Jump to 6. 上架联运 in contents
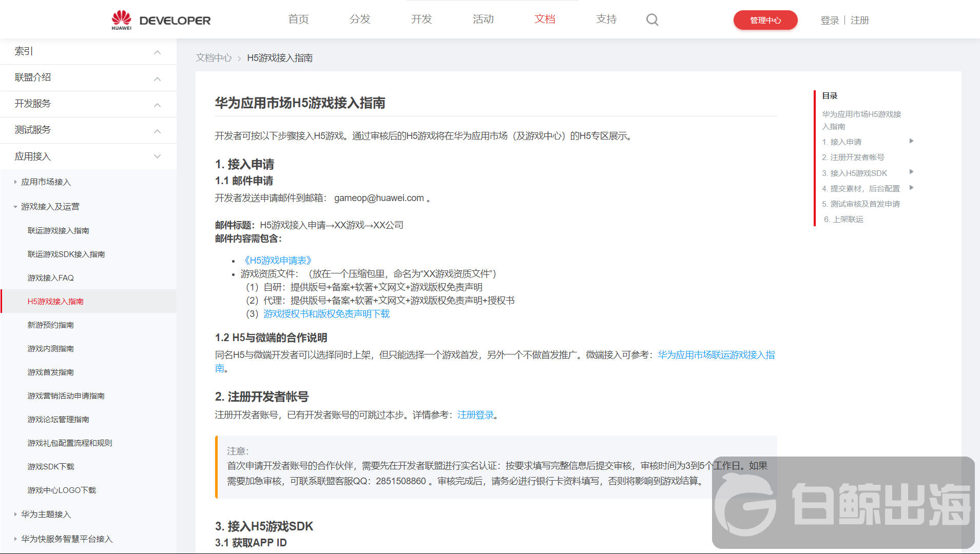 [843, 220]
